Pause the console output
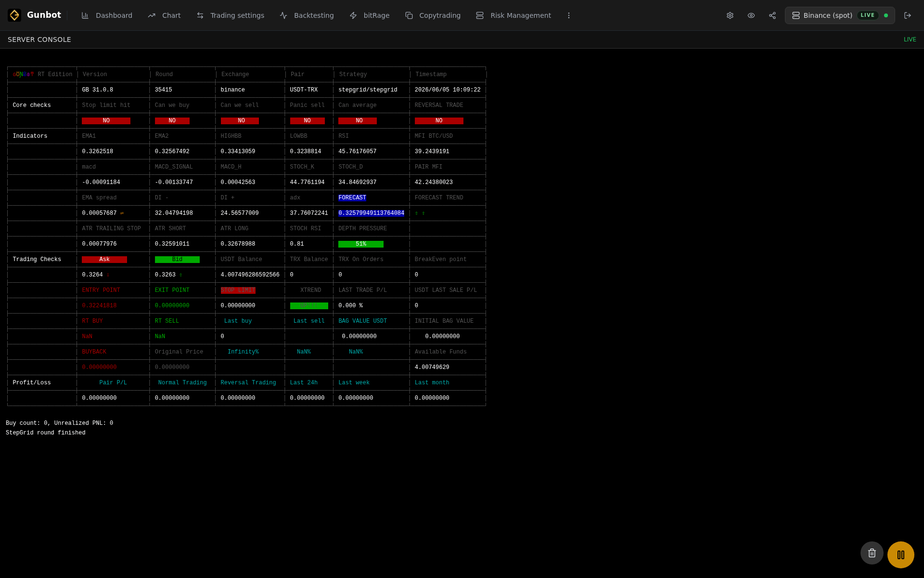924x578 pixels. [901, 555]
